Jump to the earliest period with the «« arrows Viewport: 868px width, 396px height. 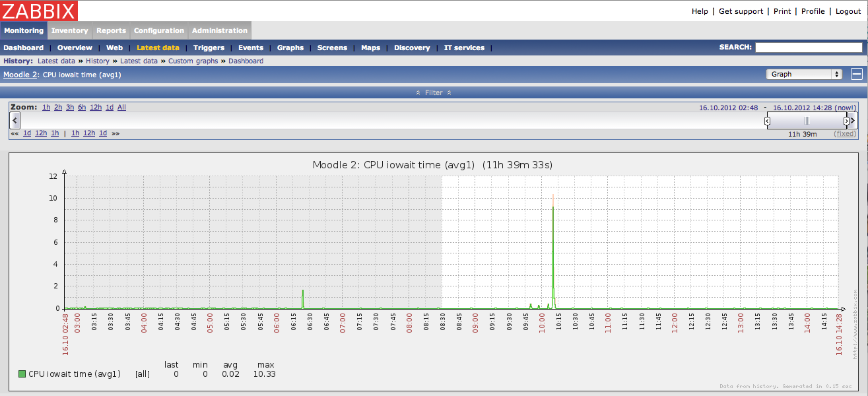tap(15, 133)
